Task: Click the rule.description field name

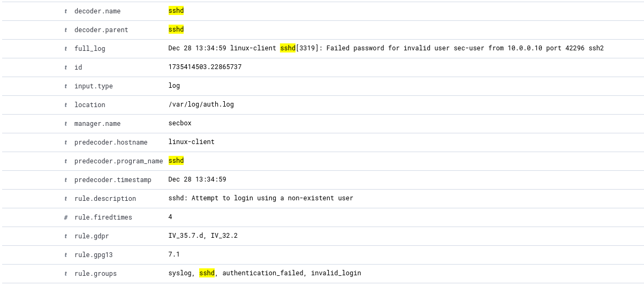Action: click(x=105, y=199)
